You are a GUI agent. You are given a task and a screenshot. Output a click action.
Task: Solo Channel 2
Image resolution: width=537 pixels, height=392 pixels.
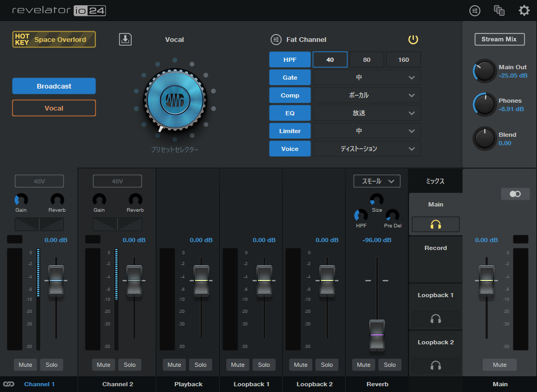coord(130,365)
